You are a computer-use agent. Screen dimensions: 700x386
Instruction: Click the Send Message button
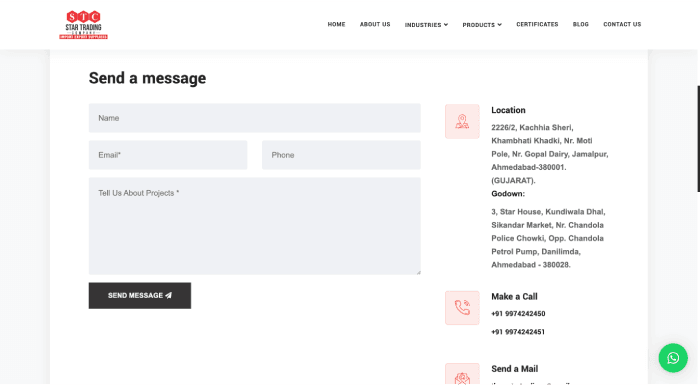point(140,295)
